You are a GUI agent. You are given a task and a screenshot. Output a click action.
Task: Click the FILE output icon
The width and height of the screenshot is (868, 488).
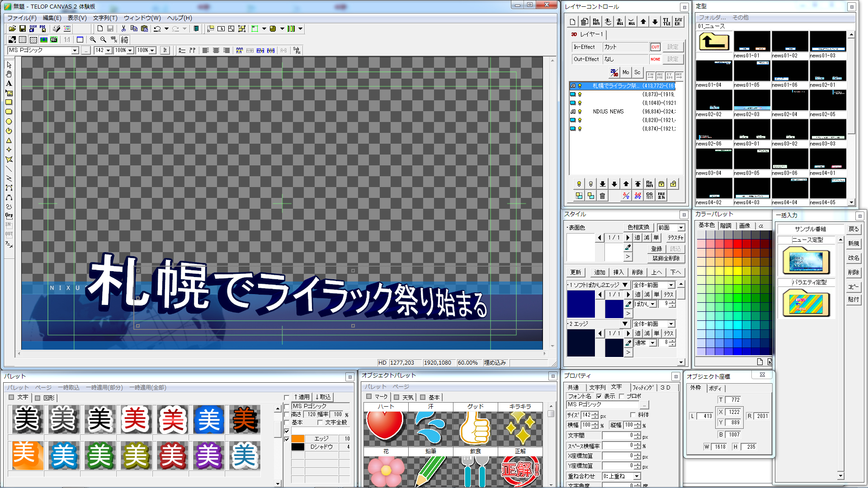click(661, 196)
